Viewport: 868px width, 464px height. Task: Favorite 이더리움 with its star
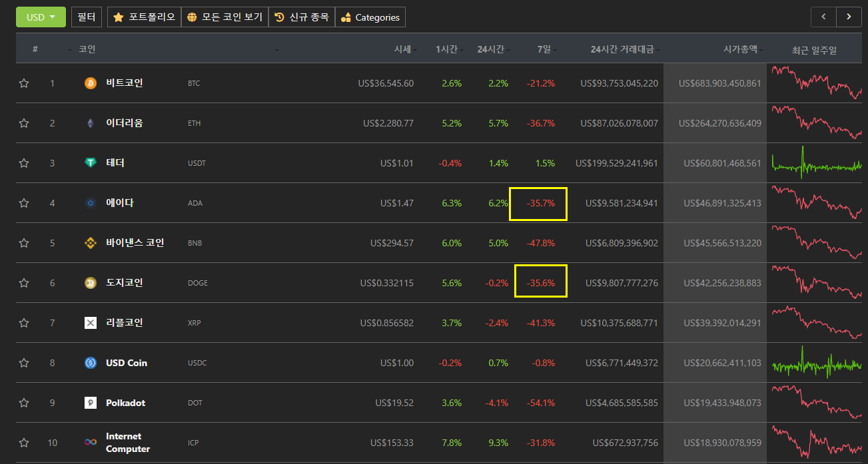click(24, 123)
